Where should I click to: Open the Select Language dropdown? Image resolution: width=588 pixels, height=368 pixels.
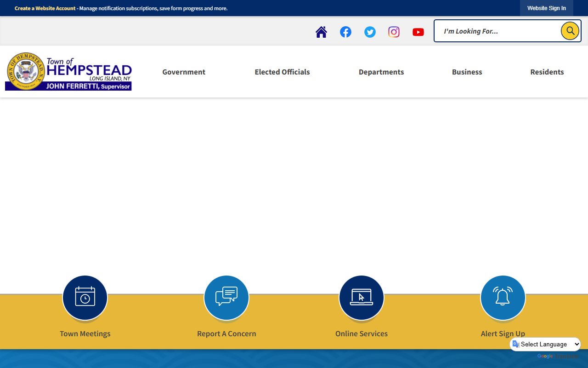[545, 344]
